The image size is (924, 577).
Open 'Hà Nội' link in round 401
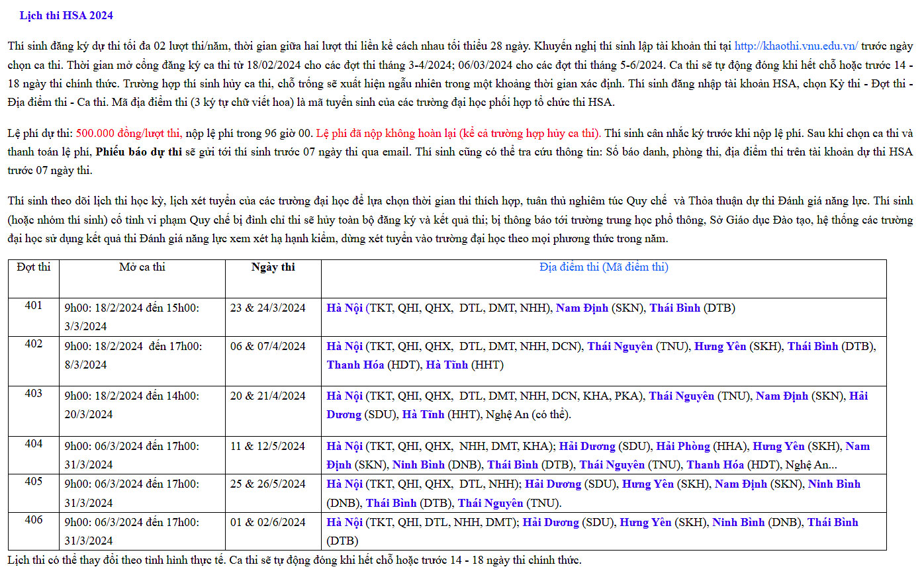point(345,308)
